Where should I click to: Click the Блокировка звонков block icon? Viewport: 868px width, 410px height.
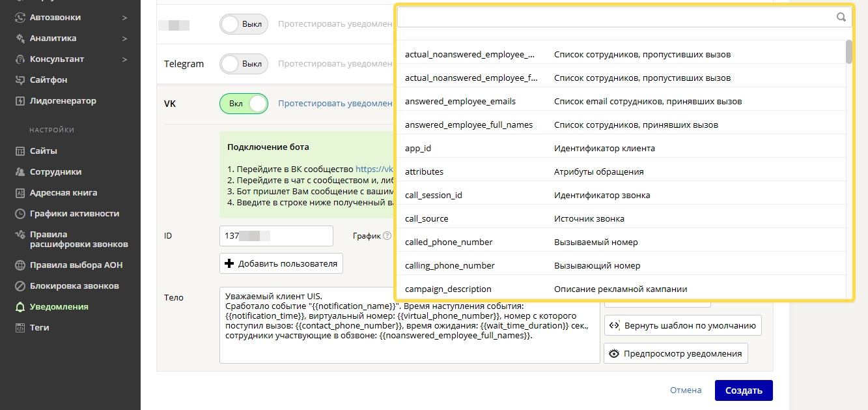pos(20,286)
